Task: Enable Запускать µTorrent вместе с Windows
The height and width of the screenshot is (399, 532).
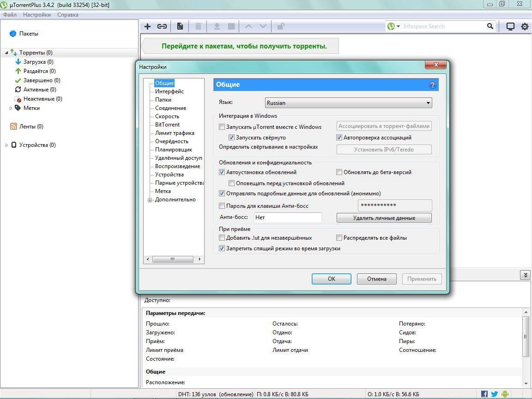Action: [221, 127]
